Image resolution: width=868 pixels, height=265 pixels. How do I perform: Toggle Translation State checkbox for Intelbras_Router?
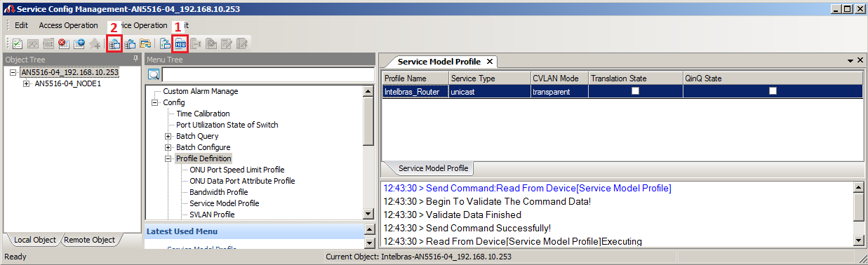(x=635, y=91)
